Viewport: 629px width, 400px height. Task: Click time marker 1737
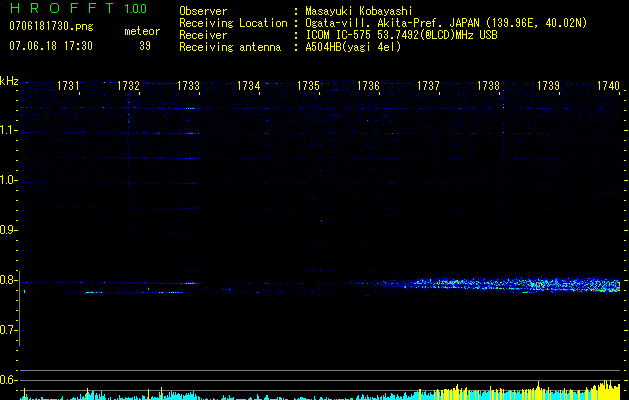(x=428, y=86)
